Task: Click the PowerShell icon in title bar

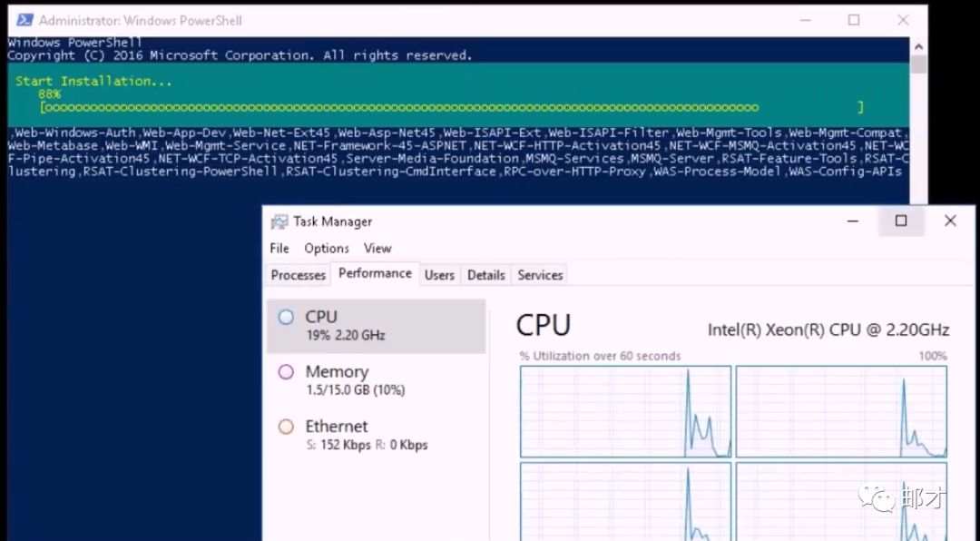Action: [x=24, y=20]
